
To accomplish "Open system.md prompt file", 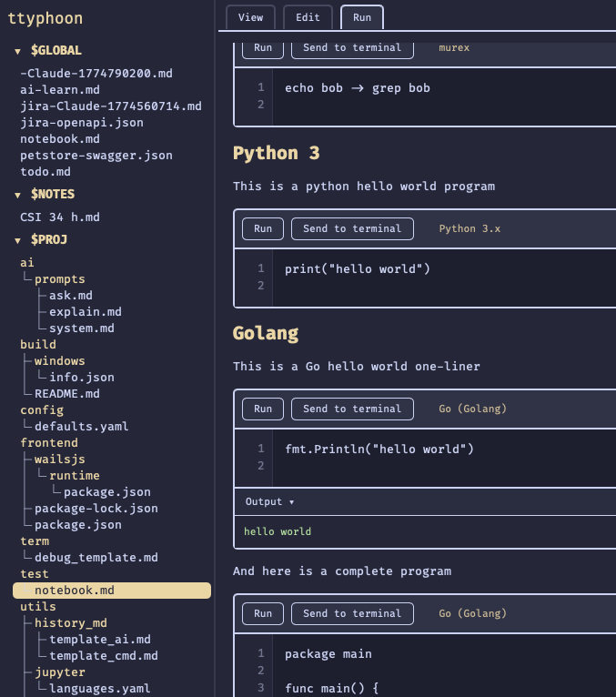I will pos(82,328).
